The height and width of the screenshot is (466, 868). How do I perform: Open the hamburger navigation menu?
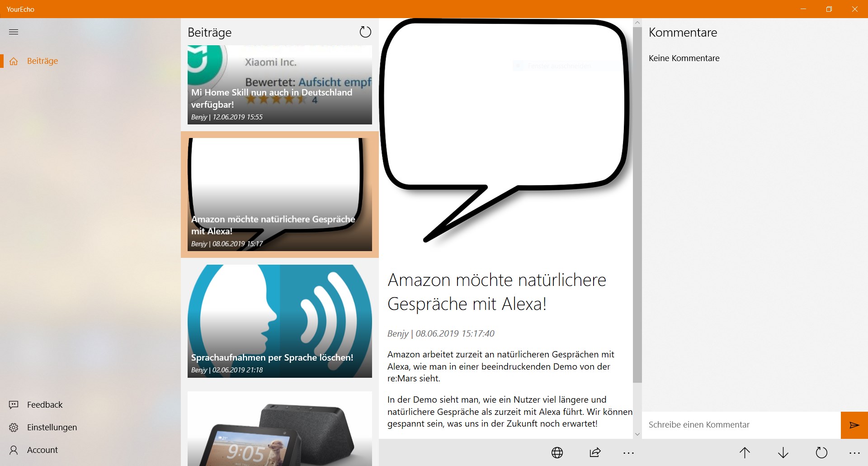pos(14,32)
